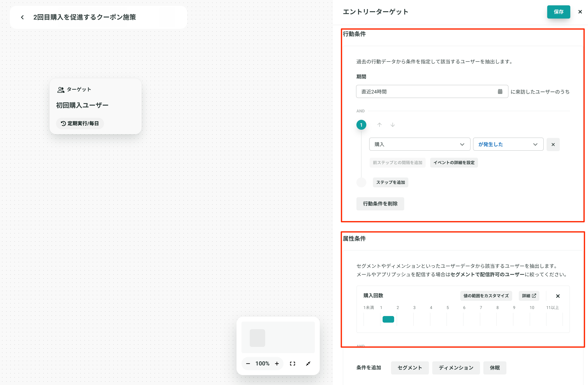Select the 1未満 bucket label
This screenshot has height=385, width=588.
pyautogui.click(x=368, y=308)
